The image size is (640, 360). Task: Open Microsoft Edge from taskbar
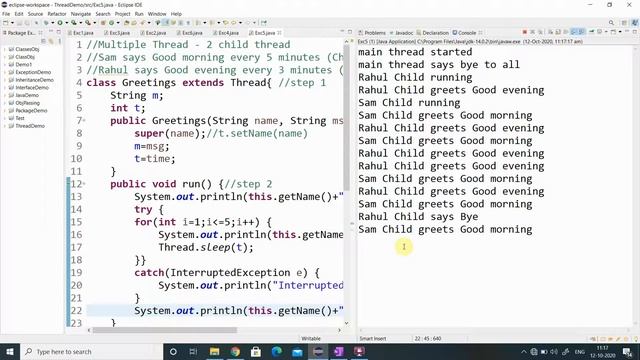coord(276,351)
